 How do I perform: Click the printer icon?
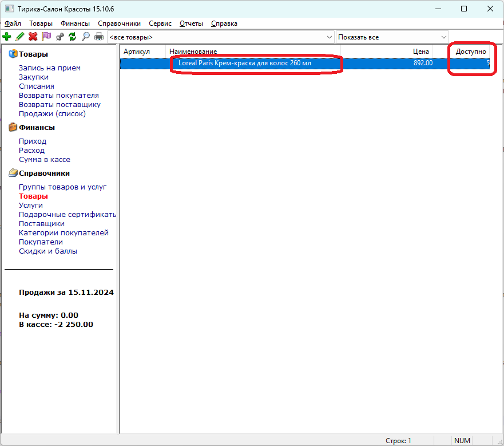click(x=99, y=37)
